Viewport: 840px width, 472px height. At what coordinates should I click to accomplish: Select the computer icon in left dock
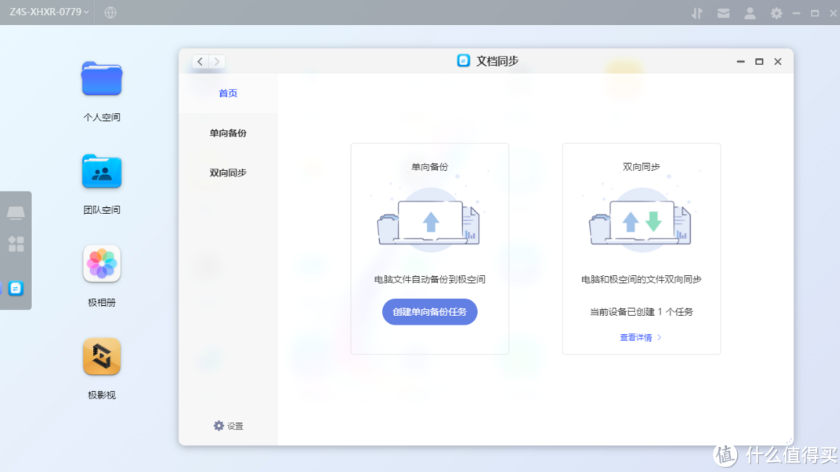[x=16, y=213]
